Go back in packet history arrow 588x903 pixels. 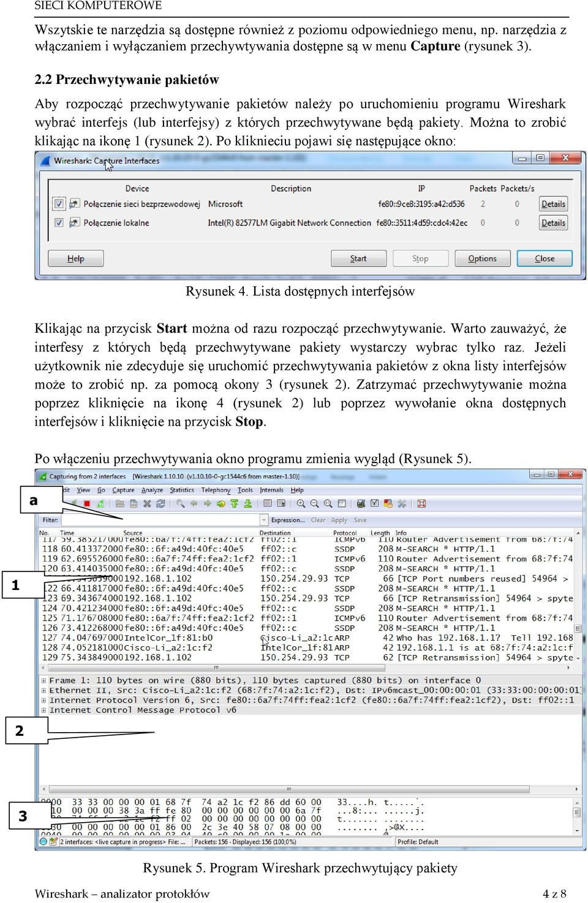pos(194,504)
